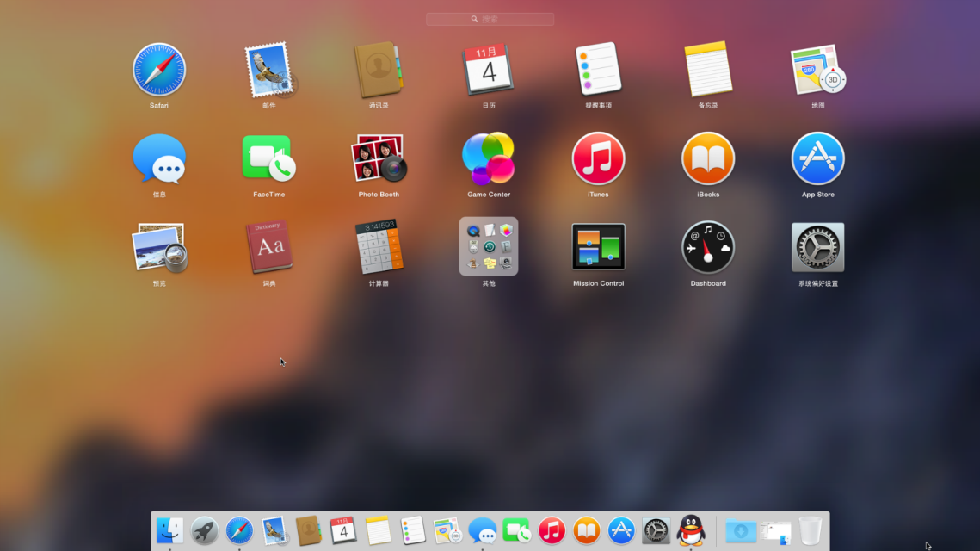
Task: Open FaceTime from the Launchpad grid
Action: (268, 158)
